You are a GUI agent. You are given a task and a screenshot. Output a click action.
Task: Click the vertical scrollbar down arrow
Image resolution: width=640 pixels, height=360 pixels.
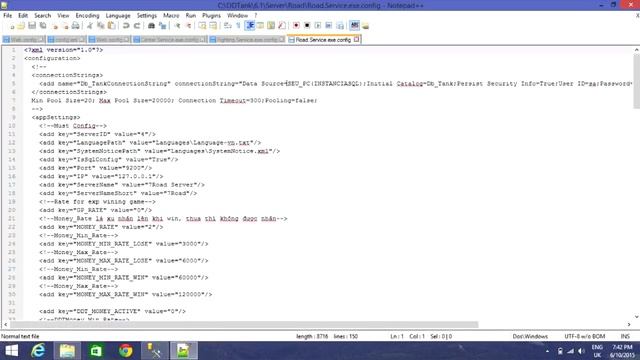636,317
